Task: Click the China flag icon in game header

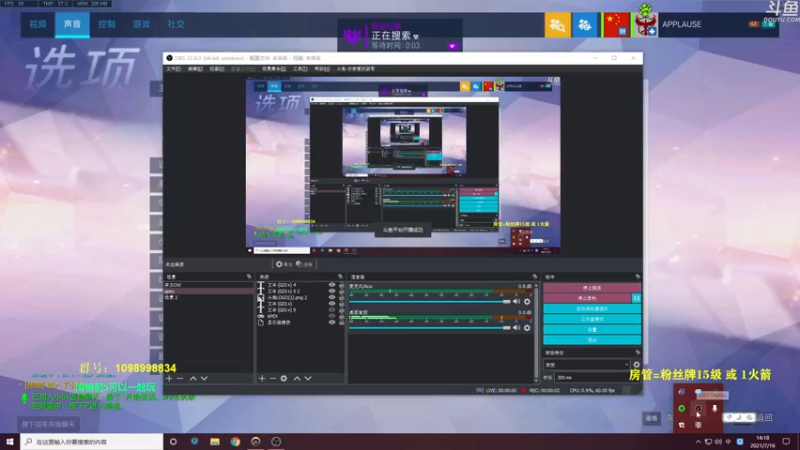Action: [x=616, y=24]
